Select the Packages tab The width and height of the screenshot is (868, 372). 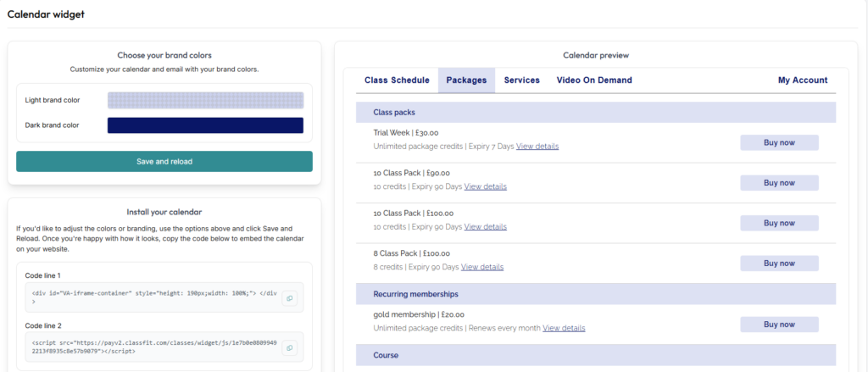click(x=467, y=81)
